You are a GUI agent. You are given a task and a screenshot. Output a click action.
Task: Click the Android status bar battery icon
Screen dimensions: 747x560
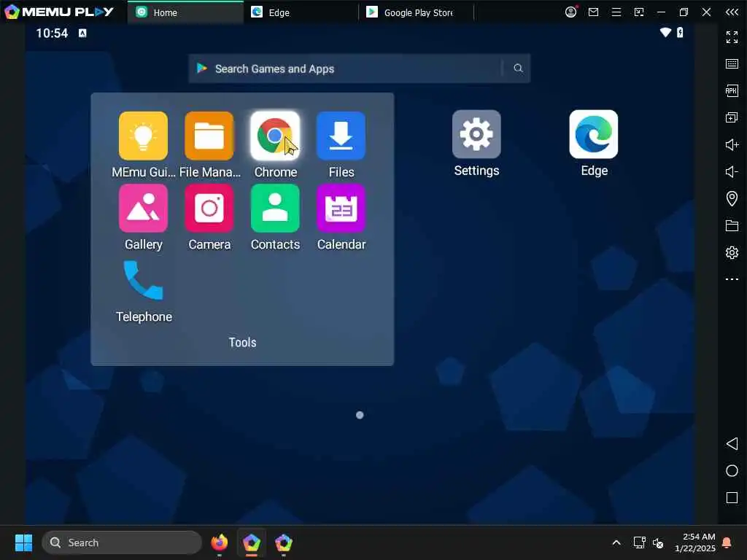click(680, 32)
